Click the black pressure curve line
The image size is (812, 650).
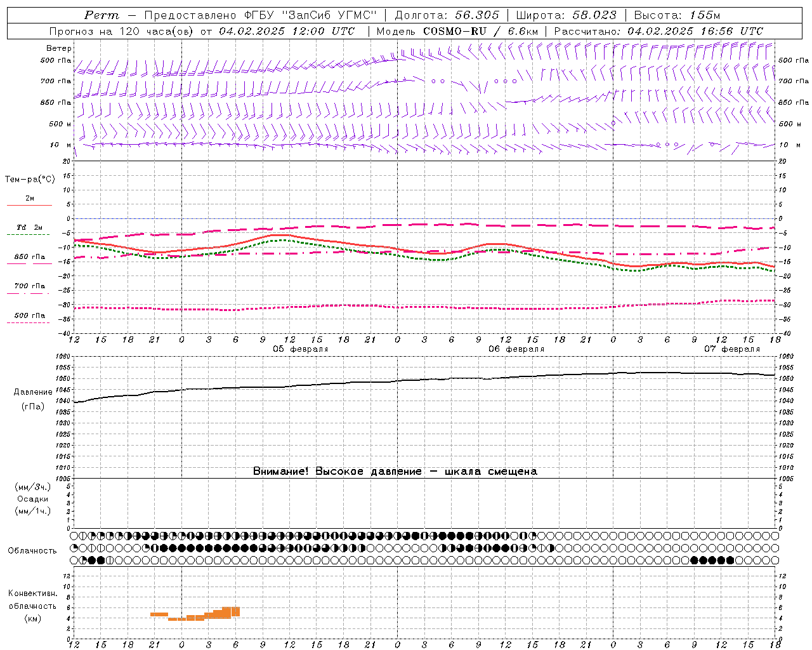coord(424,380)
